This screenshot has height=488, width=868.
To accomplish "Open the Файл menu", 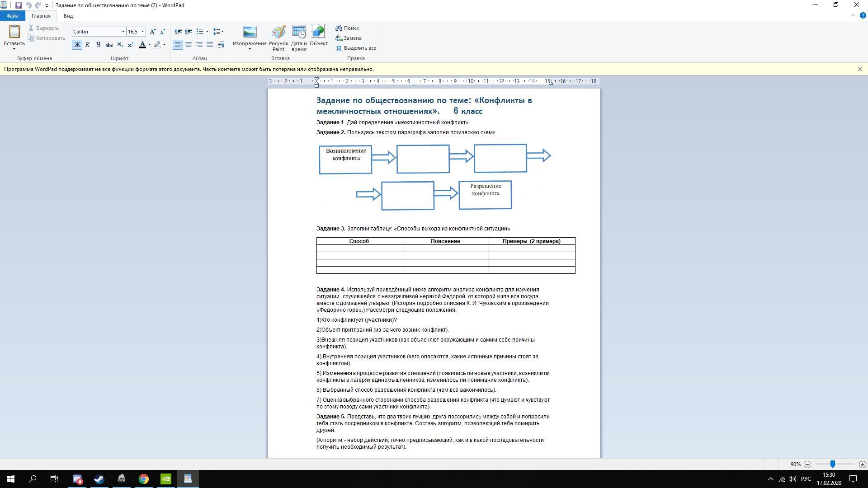I will tap(13, 16).
